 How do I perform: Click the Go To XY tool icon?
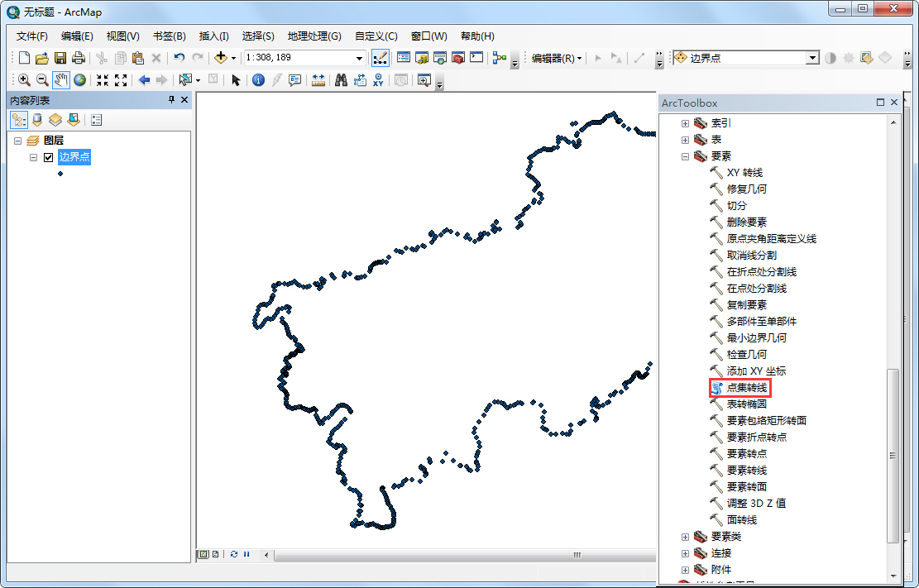[x=378, y=79]
